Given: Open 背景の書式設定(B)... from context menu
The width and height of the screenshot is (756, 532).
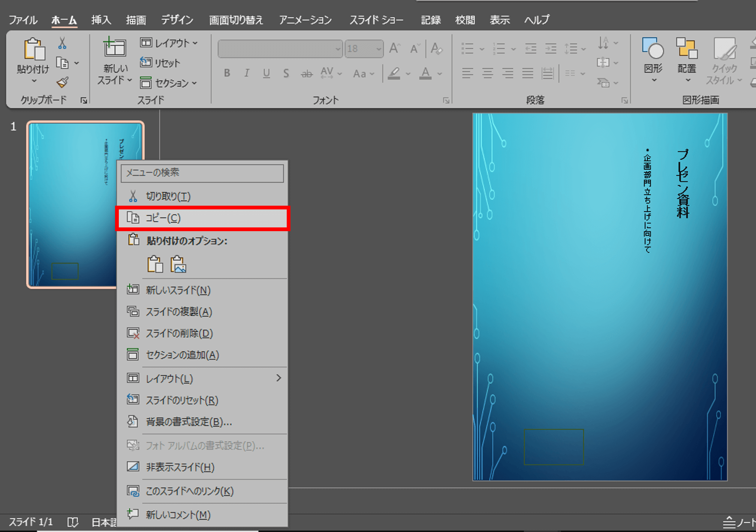Looking at the screenshot, I should 203,422.
